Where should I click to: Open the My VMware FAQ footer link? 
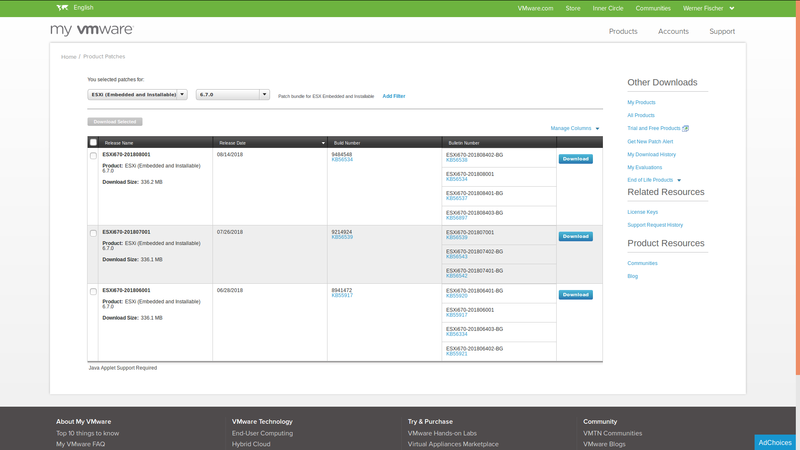point(81,444)
